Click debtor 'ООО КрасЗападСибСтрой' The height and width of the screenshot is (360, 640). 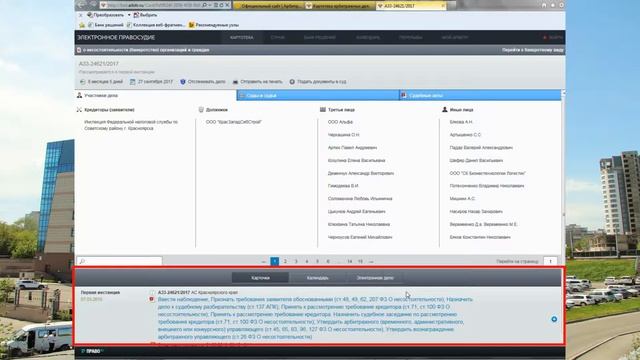point(233,122)
